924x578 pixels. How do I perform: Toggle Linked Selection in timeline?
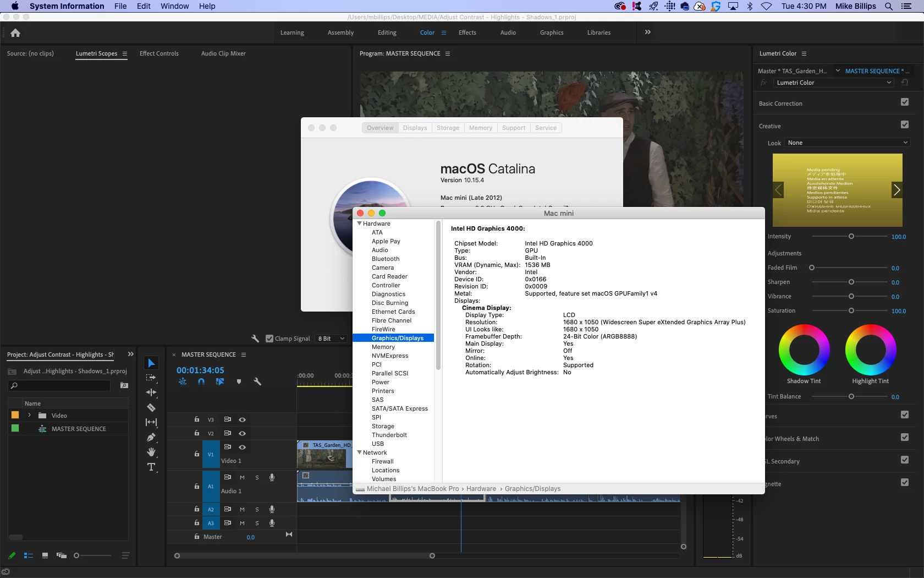220,381
